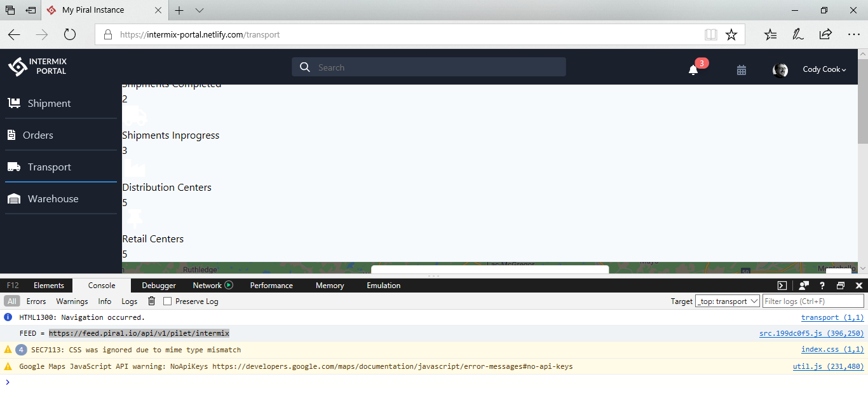Open the notifications bell with 3 alerts
Screen dimensions: 868x400
(x=693, y=70)
